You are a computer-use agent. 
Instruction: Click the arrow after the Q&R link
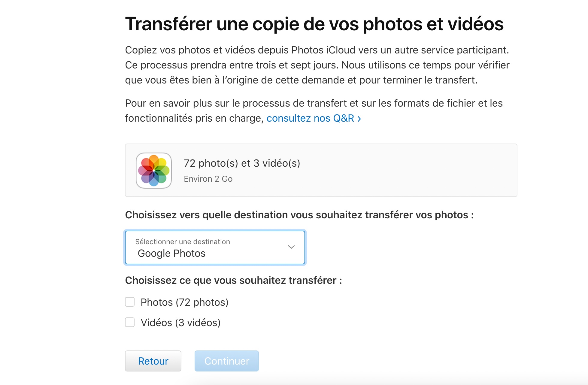[x=359, y=119]
